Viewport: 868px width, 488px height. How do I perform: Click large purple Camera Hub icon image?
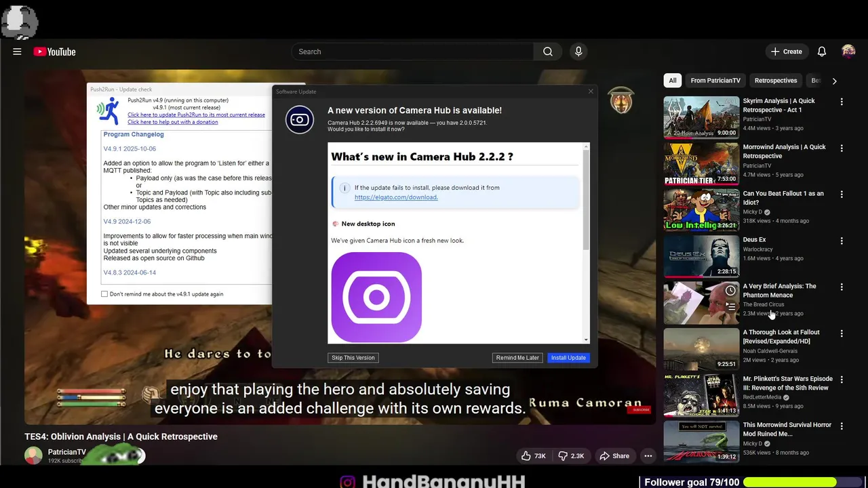click(x=376, y=298)
